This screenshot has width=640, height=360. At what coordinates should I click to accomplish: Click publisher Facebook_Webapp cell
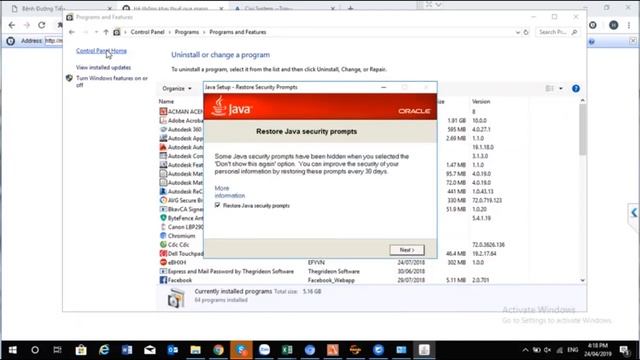tap(331, 280)
